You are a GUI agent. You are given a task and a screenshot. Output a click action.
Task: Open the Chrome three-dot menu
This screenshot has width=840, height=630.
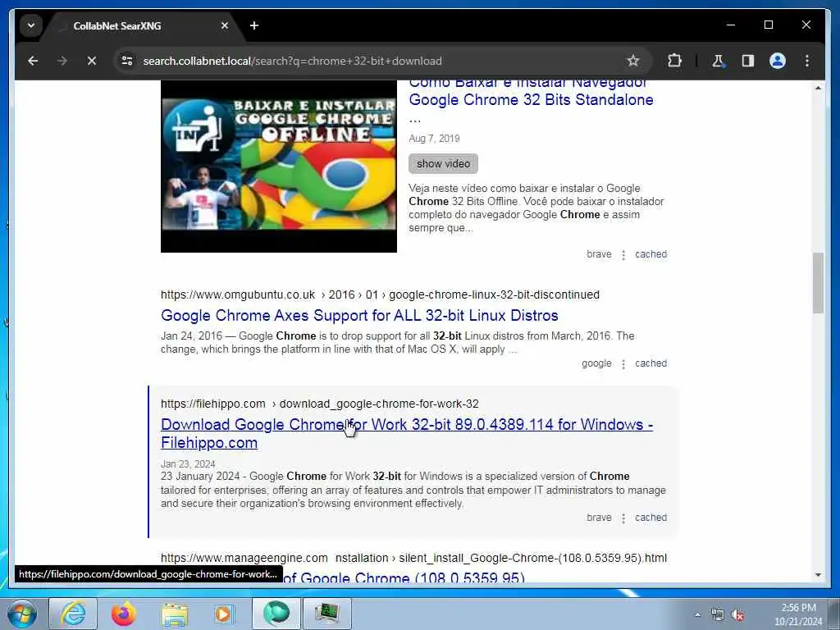tap(807, 61)
